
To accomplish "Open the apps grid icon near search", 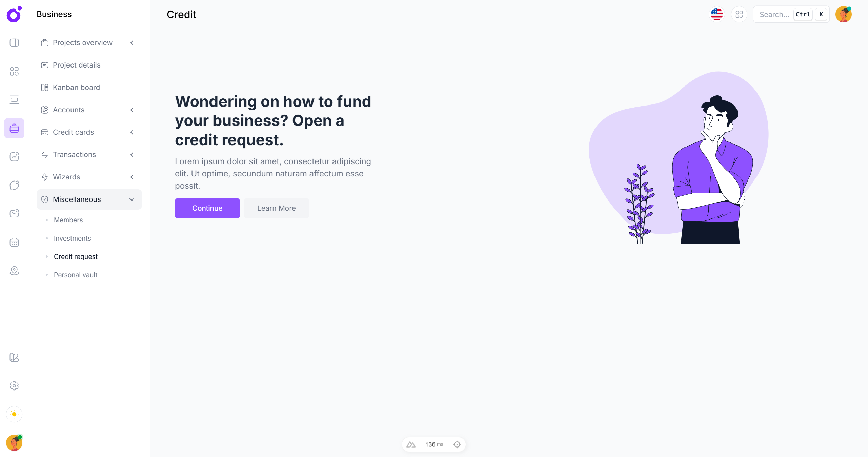I will 739,14.
